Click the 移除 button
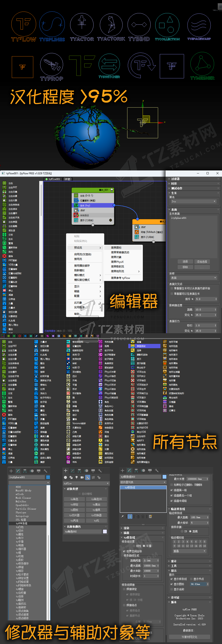 coord(185,267)
